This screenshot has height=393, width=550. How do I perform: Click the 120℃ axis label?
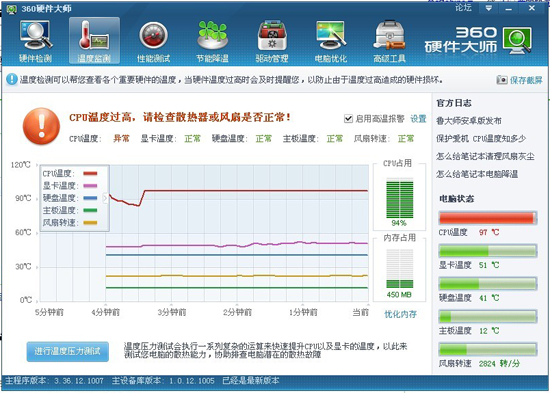(21, 165)
